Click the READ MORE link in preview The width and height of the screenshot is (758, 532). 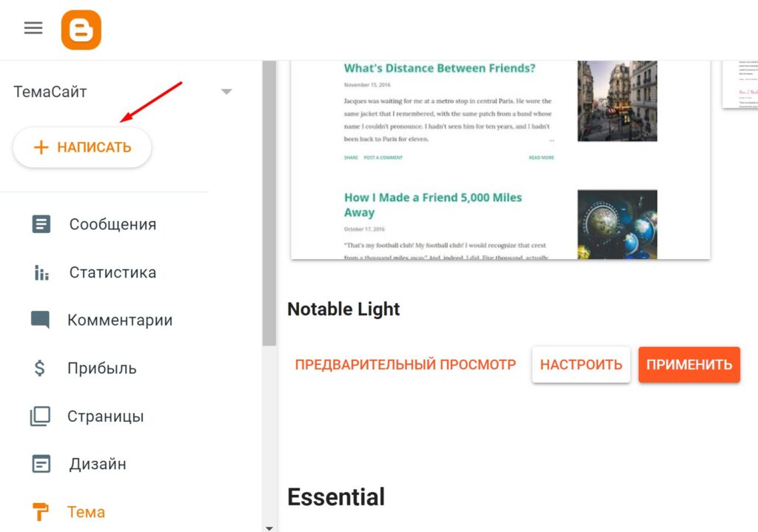pyautogui.click(x=541, y=158)
